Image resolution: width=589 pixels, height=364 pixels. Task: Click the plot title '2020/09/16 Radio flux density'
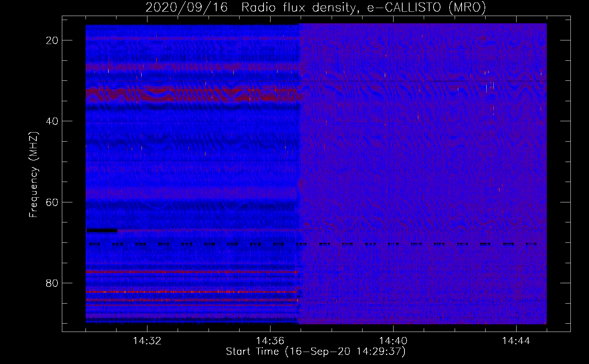pos(316,7)
